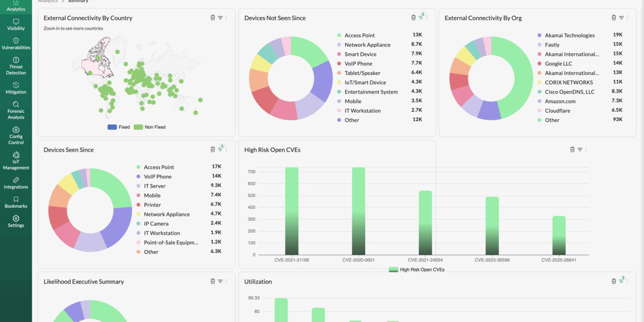Select Vulnerabilities in the left navigation
644x322 pixels.
(x=16, y=44)
